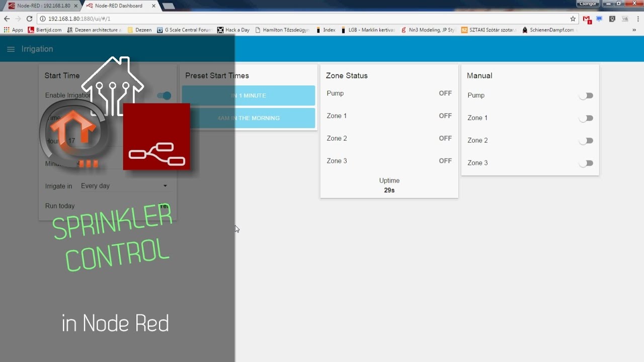Disable the Enable Irrigation switch
The width and height of the screenshot is (644, 362).
pos(164,96)
